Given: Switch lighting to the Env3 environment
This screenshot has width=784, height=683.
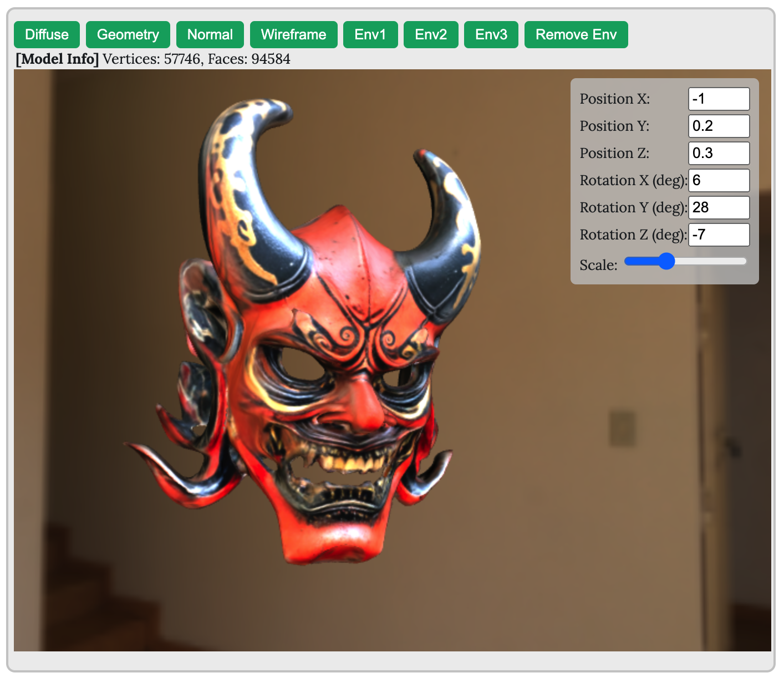Looking at the screenshot, I should pos(490,34).
